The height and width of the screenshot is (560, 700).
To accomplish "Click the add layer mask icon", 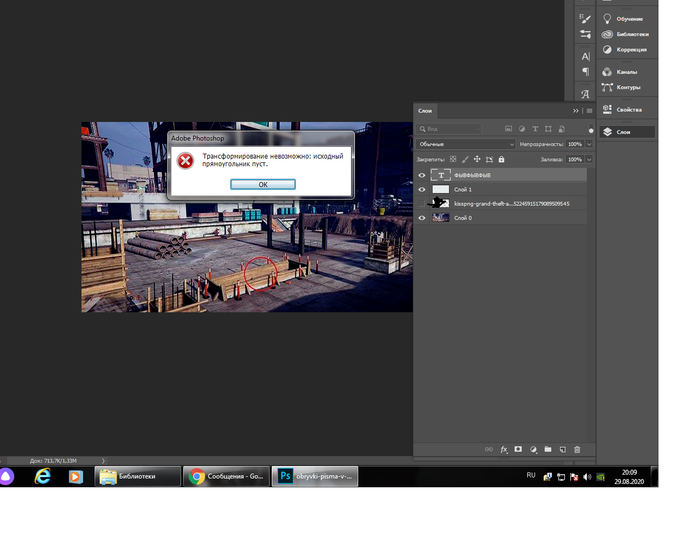I will pos(519,449).
